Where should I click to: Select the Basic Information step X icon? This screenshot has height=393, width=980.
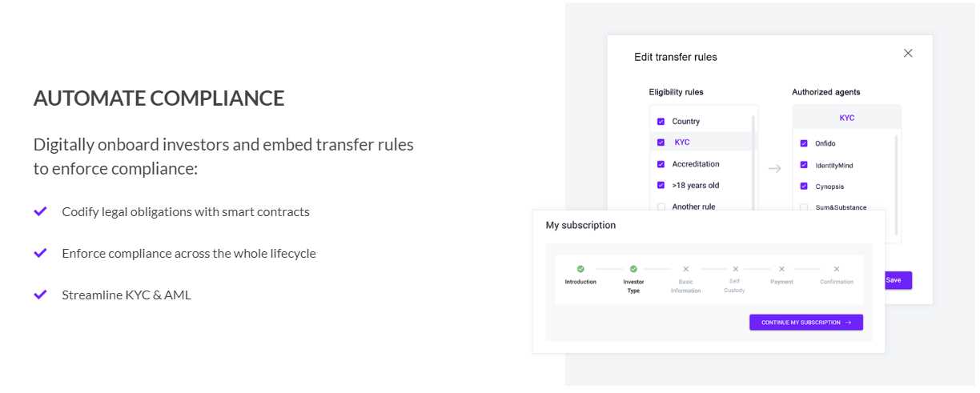pos(685,269)
